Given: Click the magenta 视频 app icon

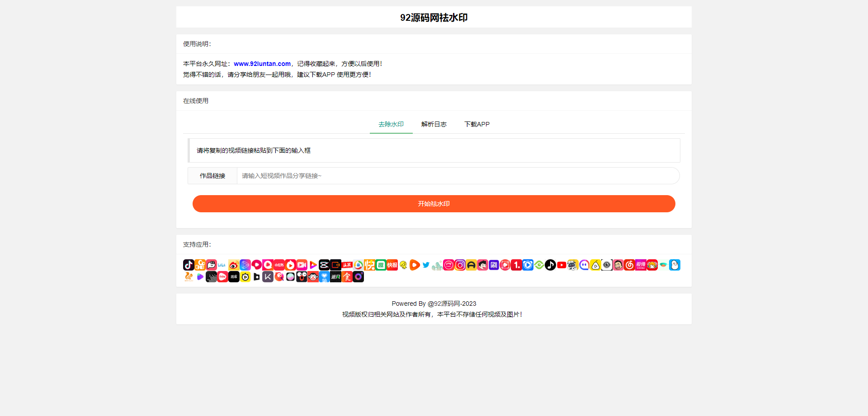Looking at the screenshot, I should pyautogui.click(x=641, y=265).
